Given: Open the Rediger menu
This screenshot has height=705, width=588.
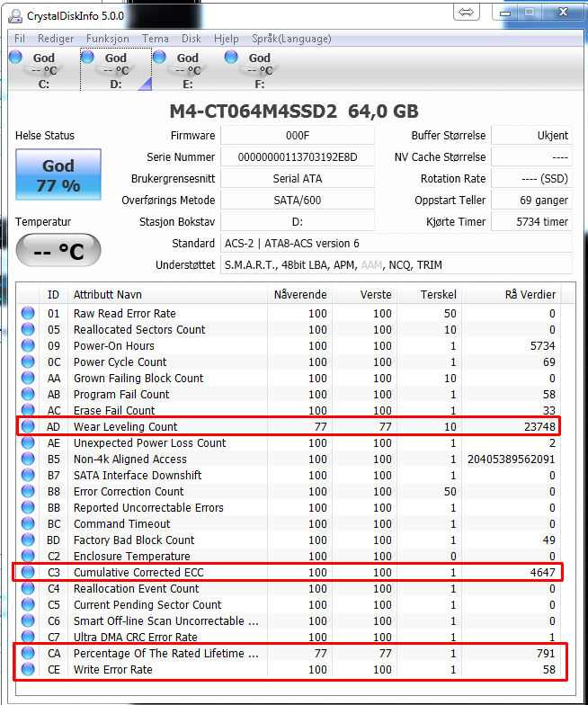Looking at the screenshot, I should point(56,39).
